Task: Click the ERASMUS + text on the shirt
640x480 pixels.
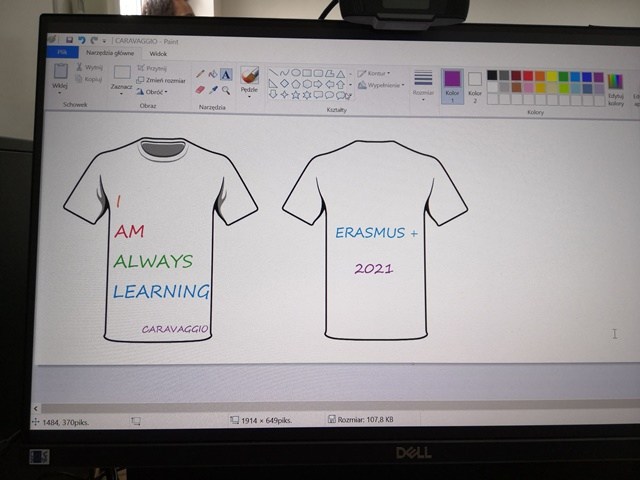Action: click(x=376, y=233)
